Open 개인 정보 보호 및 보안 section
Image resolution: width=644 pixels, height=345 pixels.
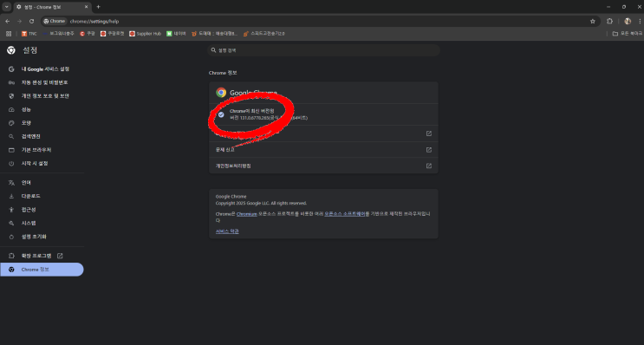point(42,96)
